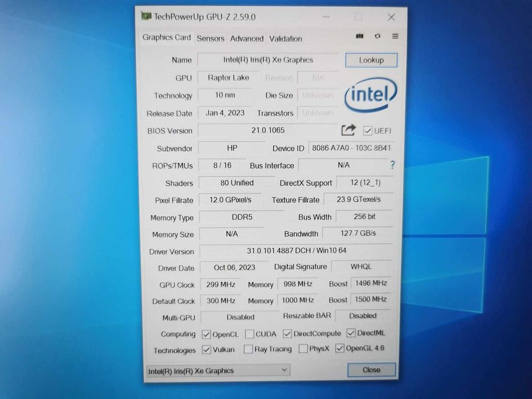The image size is (532, 399).
Task: Click the Name field Intel(R) Iris(R) Xe Graphics
Action: [x=267, y=60]
